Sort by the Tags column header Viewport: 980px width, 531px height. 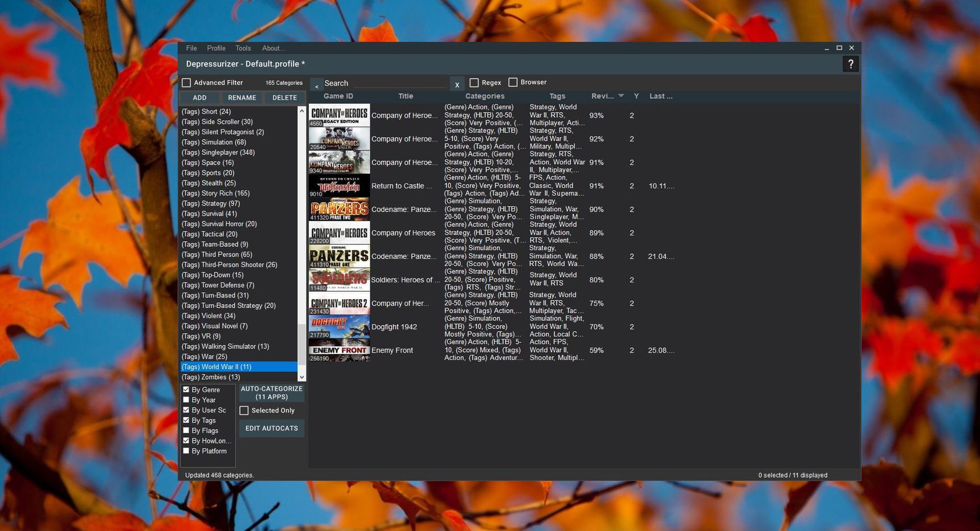click(x=557, y=96)
